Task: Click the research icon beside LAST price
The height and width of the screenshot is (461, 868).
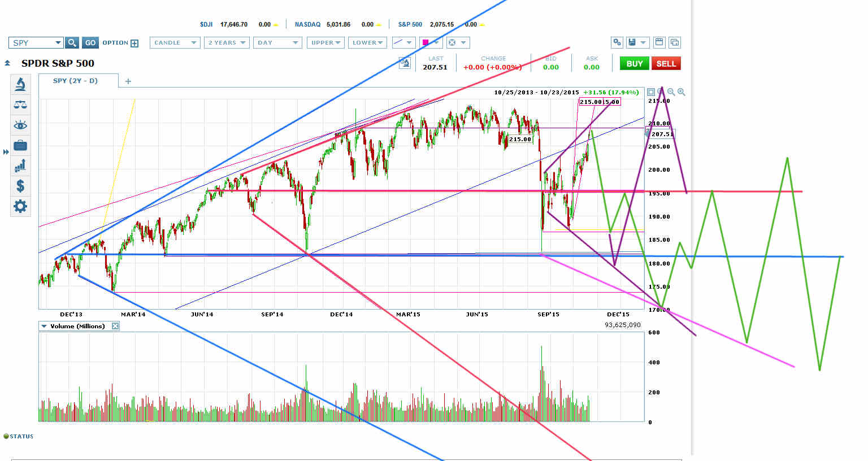Action: tap(405, 63)
